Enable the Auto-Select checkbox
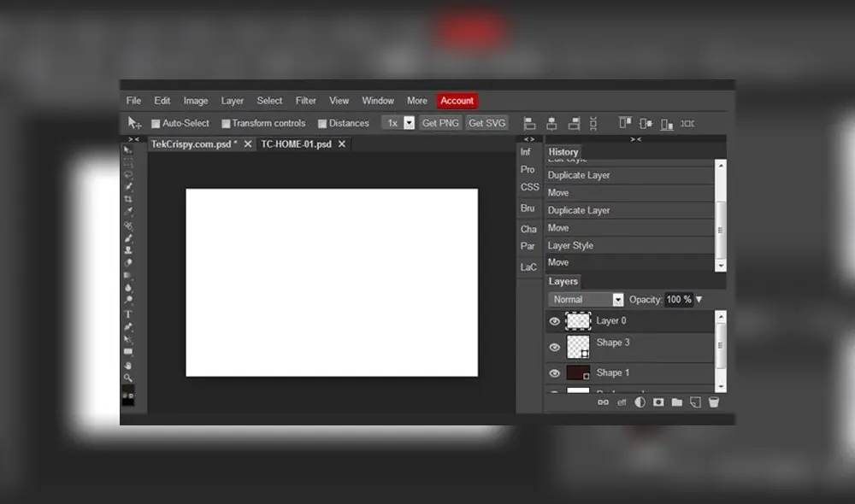855x504 pixels. point(156,124)
